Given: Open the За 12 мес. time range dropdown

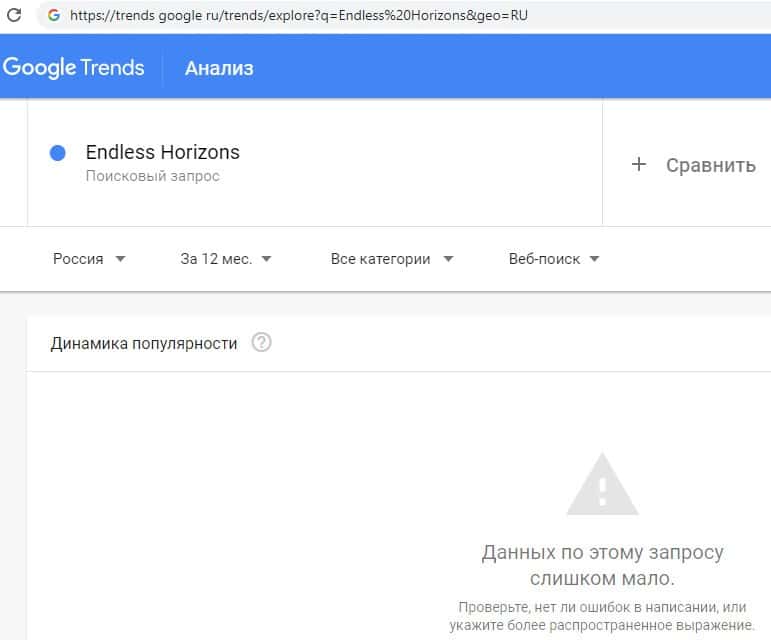Looking at the screenshot, I should pos(226,258).
